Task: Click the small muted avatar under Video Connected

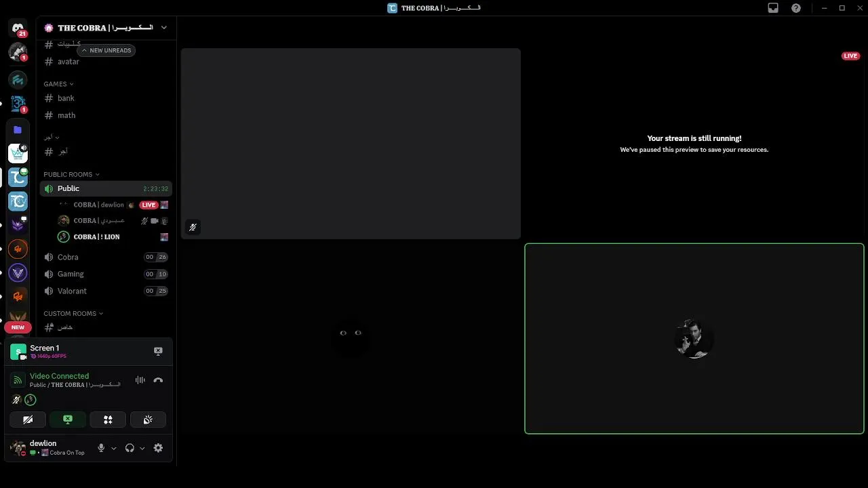Action: [16, 400]
